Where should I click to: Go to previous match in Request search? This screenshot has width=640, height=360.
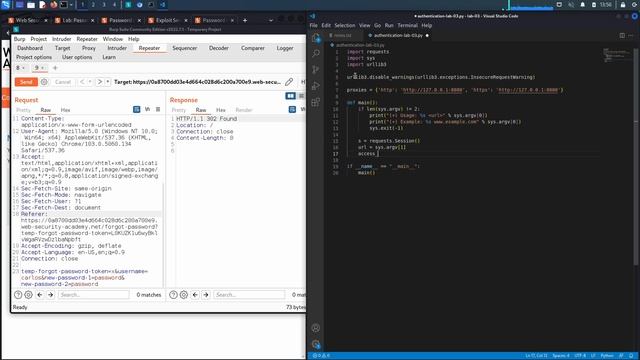pyautogui.click(x=40, y=295)
